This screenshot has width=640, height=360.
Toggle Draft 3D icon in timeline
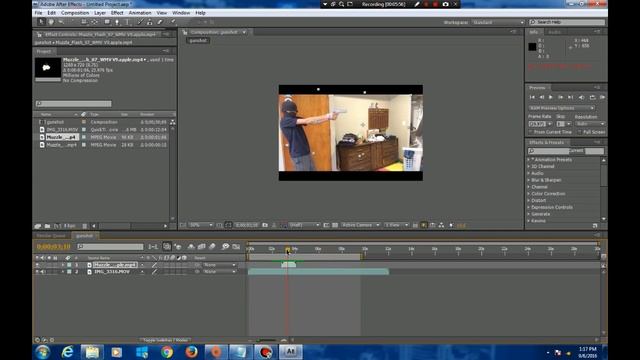coord(178,246)
